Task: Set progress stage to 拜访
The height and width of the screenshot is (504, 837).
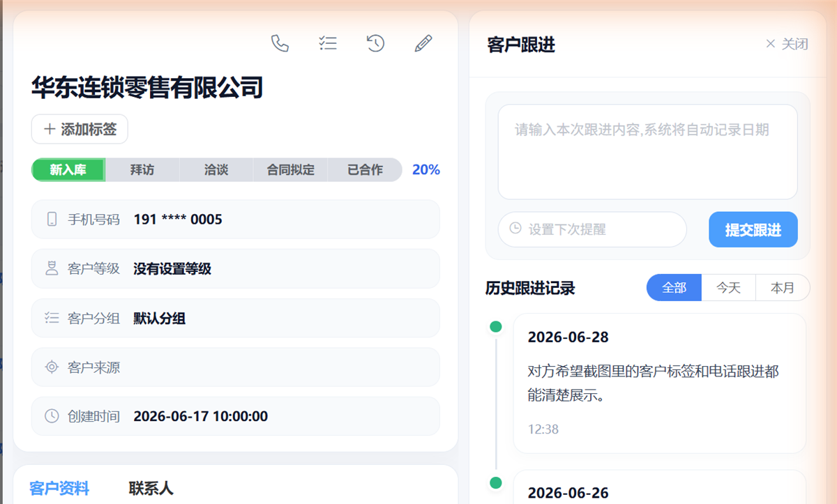Action: (142, 169)
